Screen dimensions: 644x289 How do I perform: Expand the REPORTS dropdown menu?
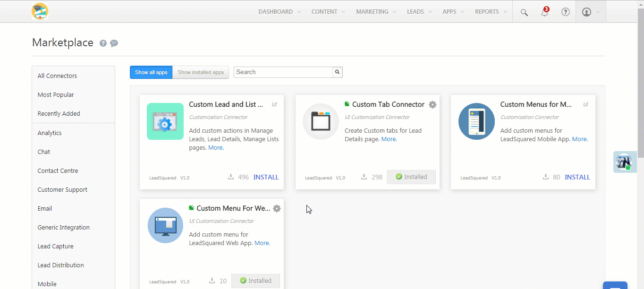click(x=487, y=11)
